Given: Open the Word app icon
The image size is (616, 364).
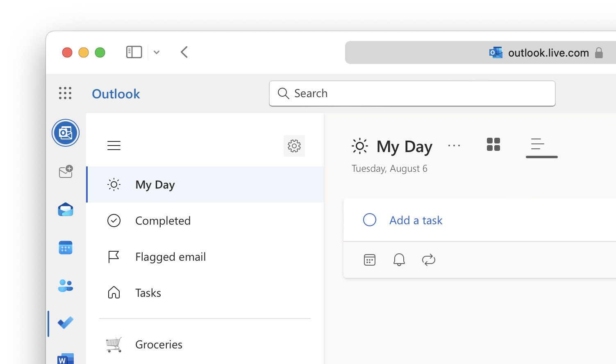Looking at the screenshot, I should [x=66, y=358].
